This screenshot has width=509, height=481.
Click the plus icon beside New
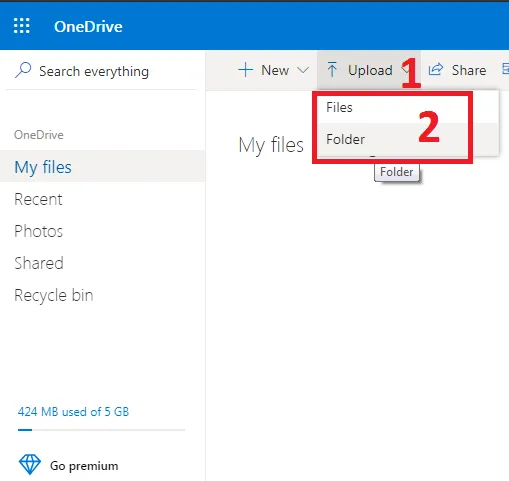246,70
